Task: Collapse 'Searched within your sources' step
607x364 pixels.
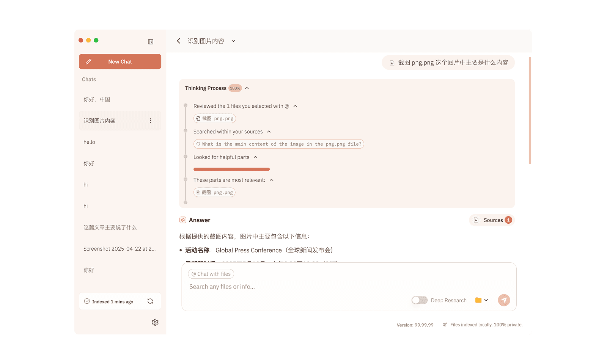Action: tap(269, 132)
